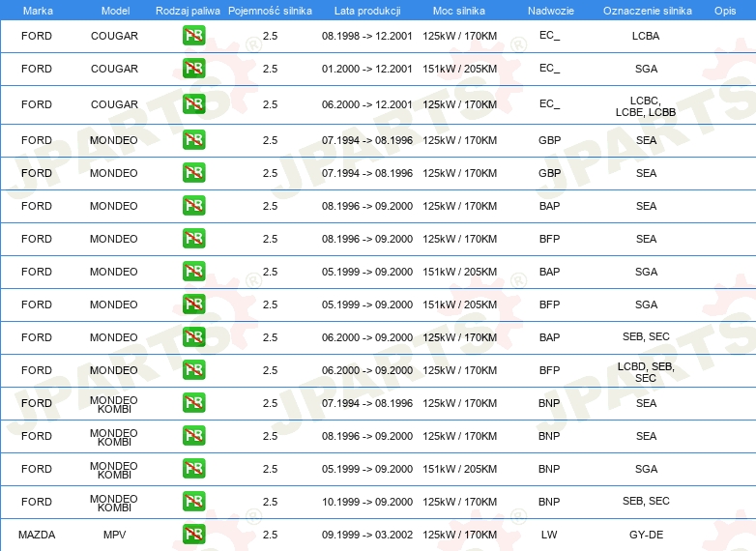Select the GY-DE engine code cell
756x551 pixels.
tap(646, 535)
